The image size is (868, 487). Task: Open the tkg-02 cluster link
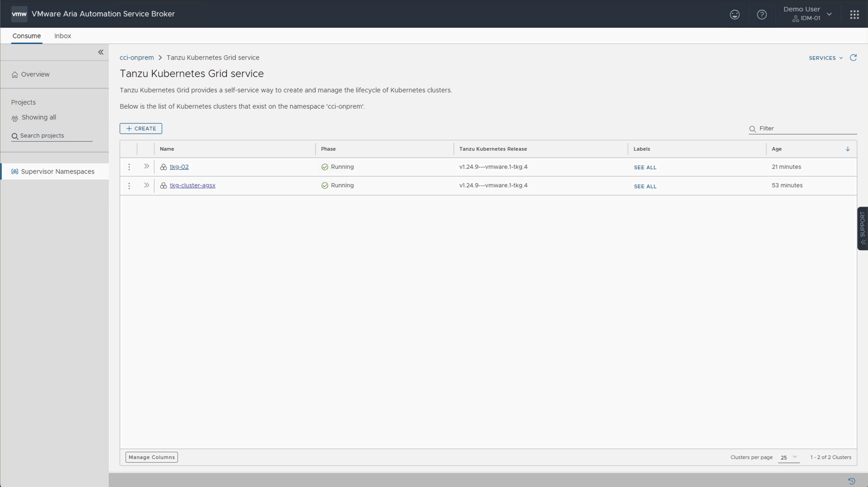pos(179,167)
